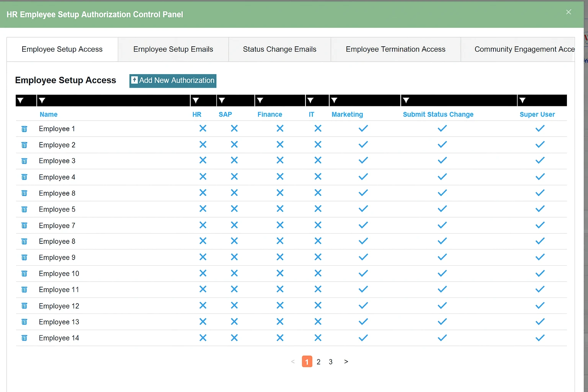Screen dimensions: 588x392
Task: Close the HR Authorization Control Panel dialog
Action: [568, 12]
